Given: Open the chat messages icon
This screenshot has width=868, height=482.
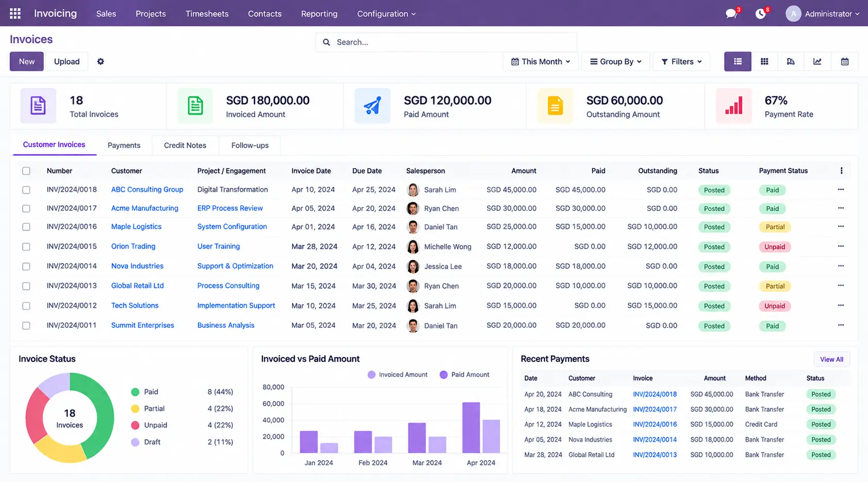Looking at the screenshot, I should click(x=731, y=14).
